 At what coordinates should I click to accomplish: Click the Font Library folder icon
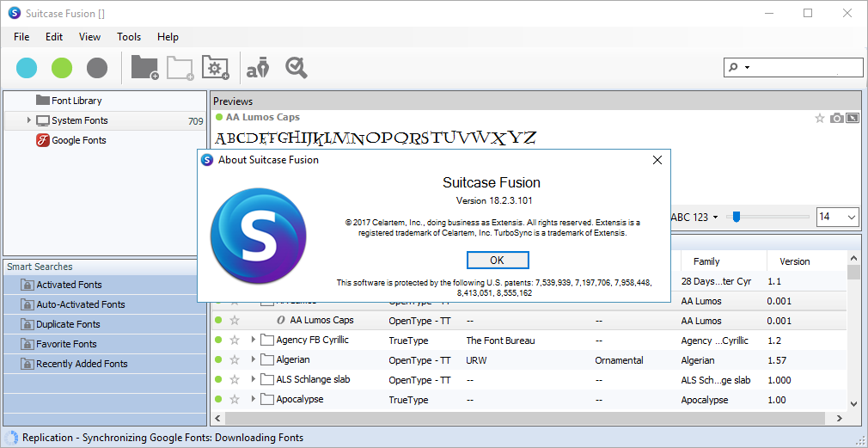[43, 101]
